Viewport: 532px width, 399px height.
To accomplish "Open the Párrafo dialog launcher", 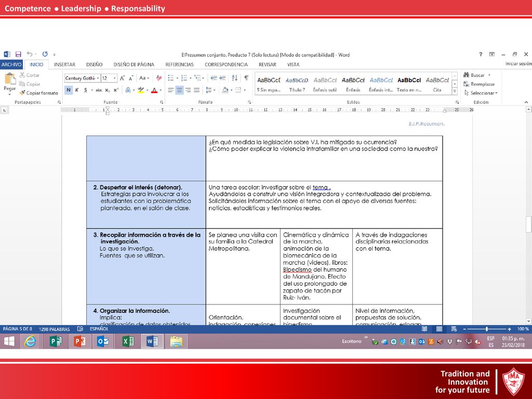I will tap(249, 102).
